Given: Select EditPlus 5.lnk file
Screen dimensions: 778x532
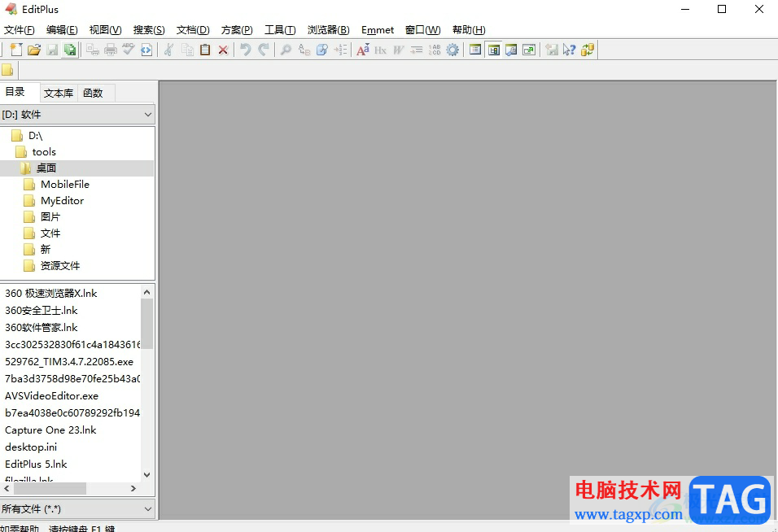Looking at the screenshot, I should pyautogui.click(x=36, y=464).
